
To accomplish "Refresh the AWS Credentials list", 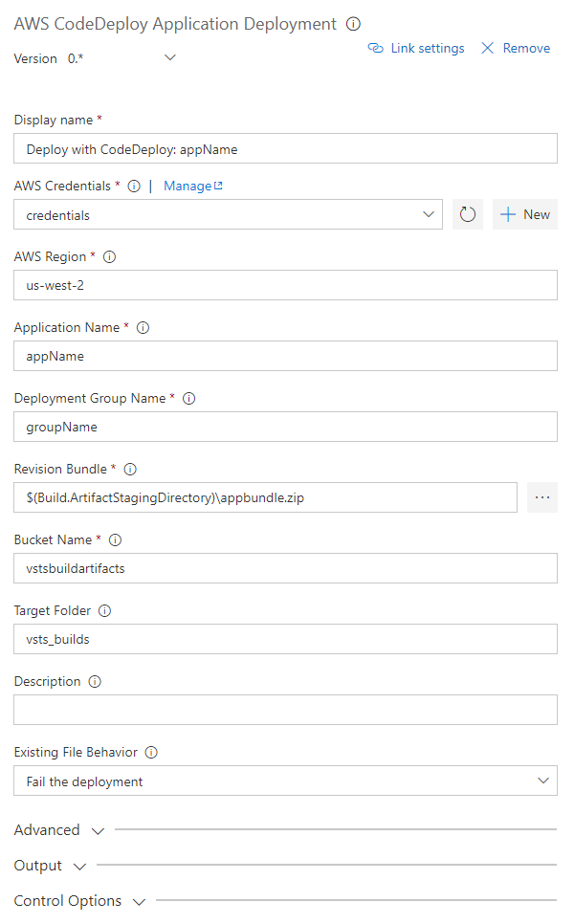I will click(x=468, y=214).
